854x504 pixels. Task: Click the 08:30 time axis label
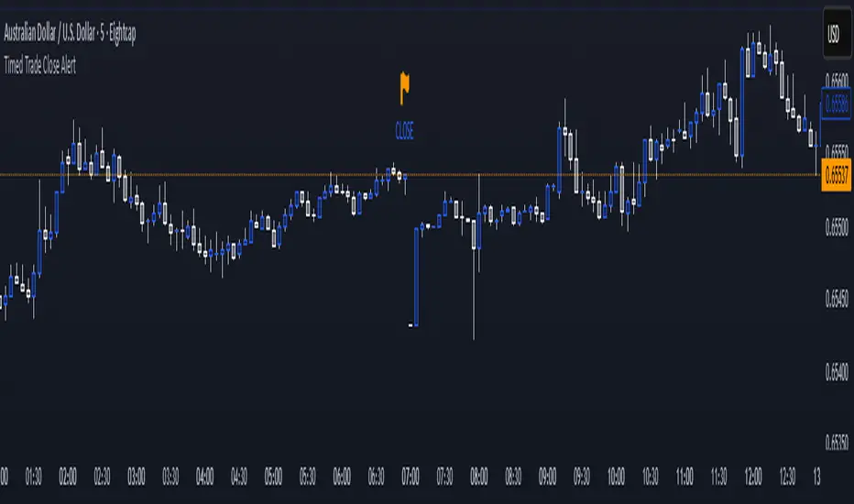[x=513, y=477]
